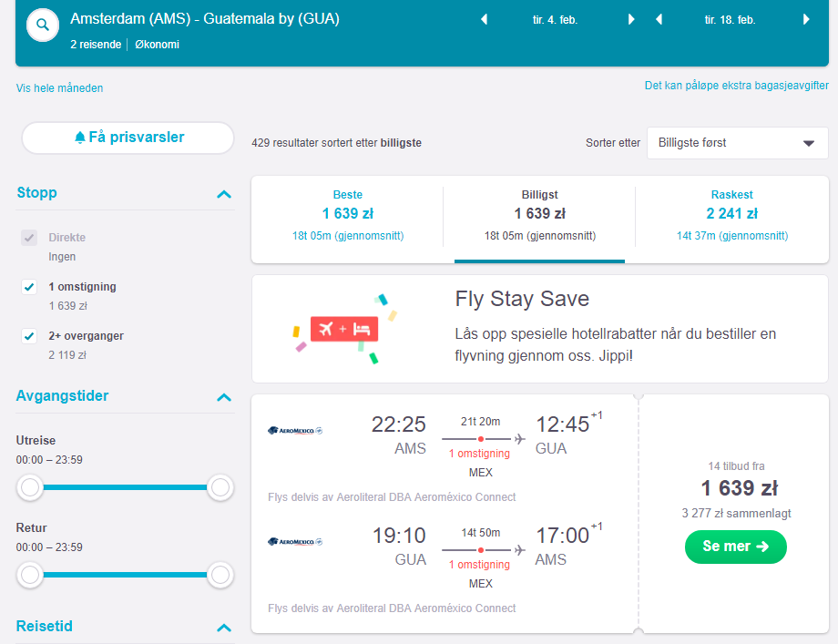
Task: Click the Aeromexico logo on outbound flight
Action: coord(295,430)
